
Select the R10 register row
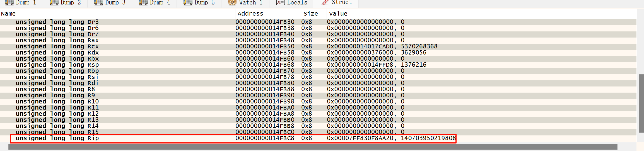318,102
